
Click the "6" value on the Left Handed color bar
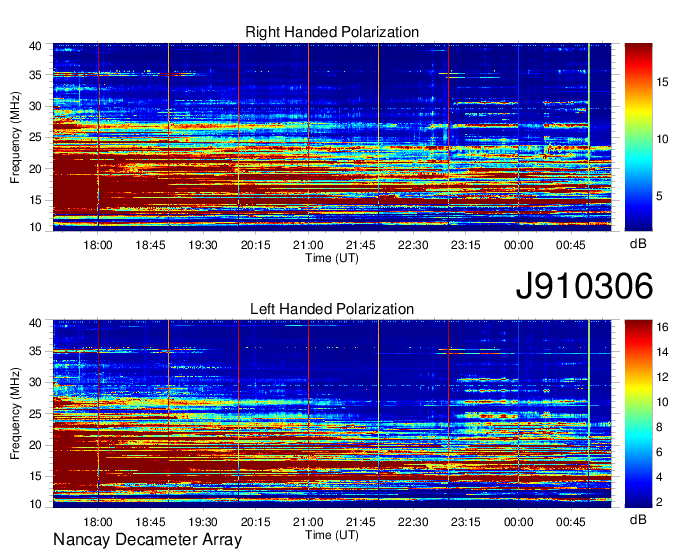pyautogui.click(x=659, y=452)
